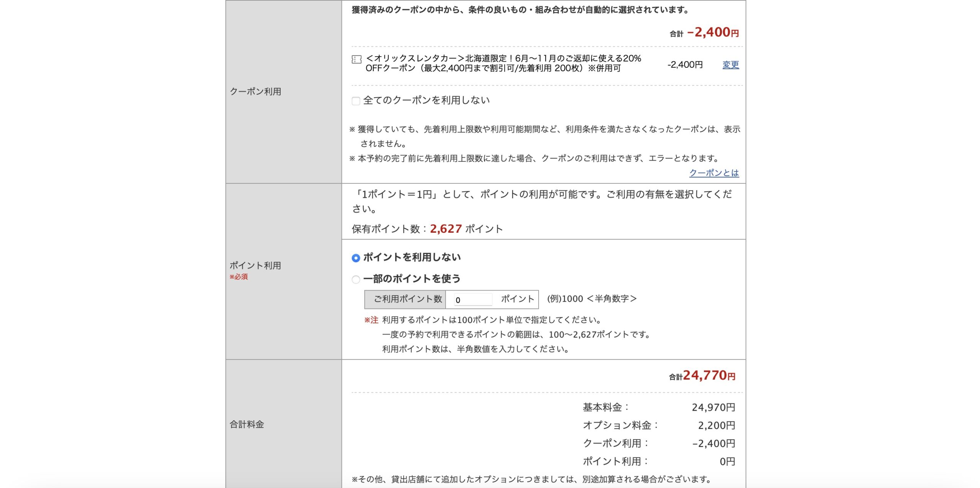Click the ※必須 required marker
The image size is (980, 488).
(238, 277)
